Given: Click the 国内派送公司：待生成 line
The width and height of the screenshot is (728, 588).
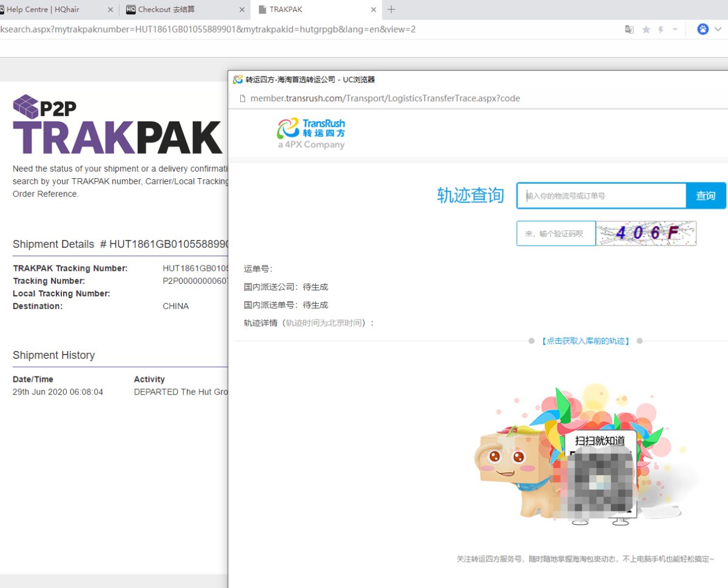Looking at the screenshot, I should click(x=286, y=287).
